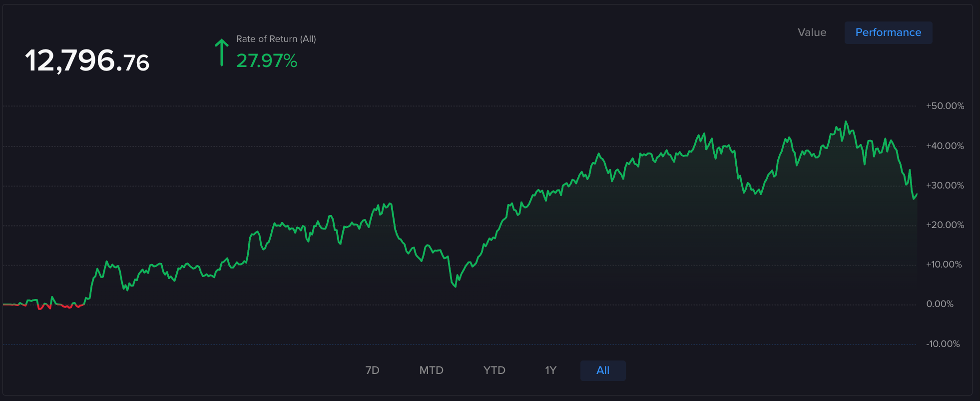Image resolution: width=980 pixels, height=401 pixels.
Task: Select the MTD time range
Action: click(x=431, y=370)
